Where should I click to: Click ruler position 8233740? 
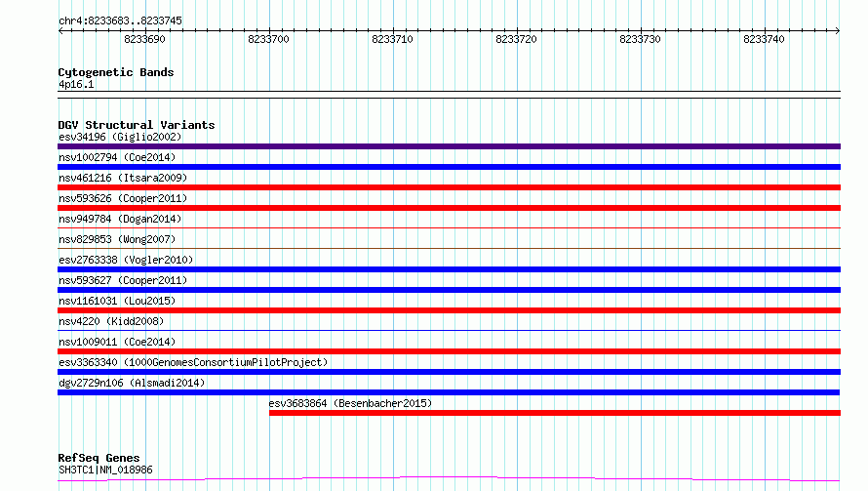point(764,39)
